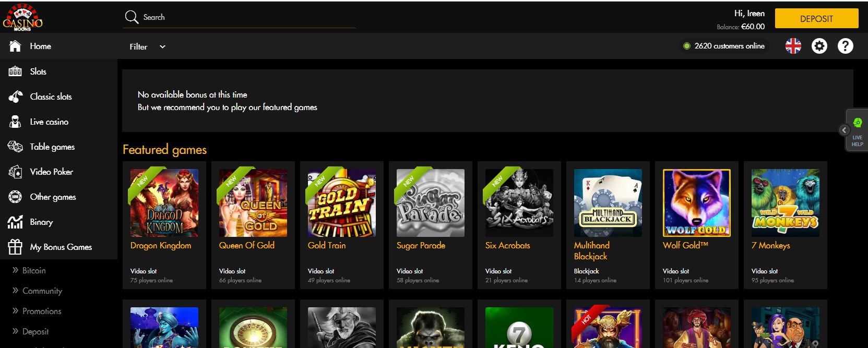This screenshot has width=868, height=348.
Task: Choose the Classic slots cherry icon
Action: point(15,97)
